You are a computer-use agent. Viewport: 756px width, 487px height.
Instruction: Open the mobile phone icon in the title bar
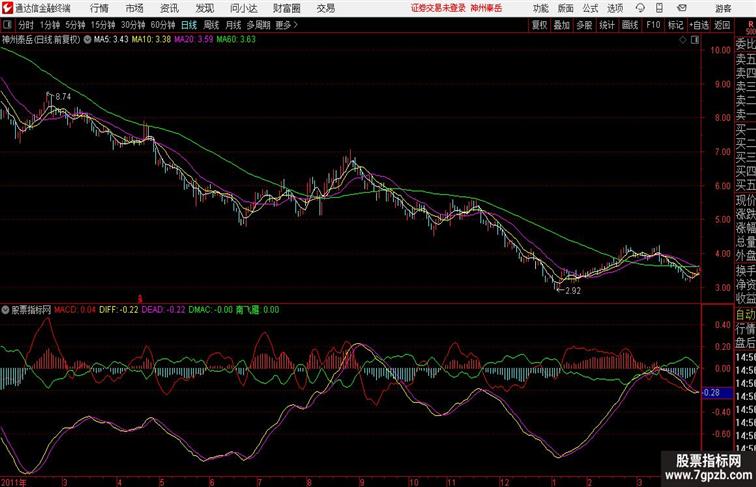coord(660,8)
